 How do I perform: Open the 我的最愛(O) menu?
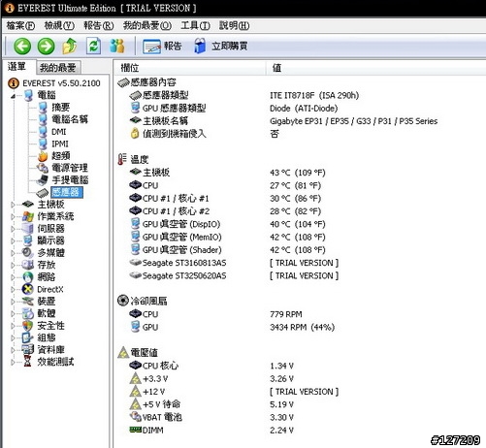click(x=147, y=25)
